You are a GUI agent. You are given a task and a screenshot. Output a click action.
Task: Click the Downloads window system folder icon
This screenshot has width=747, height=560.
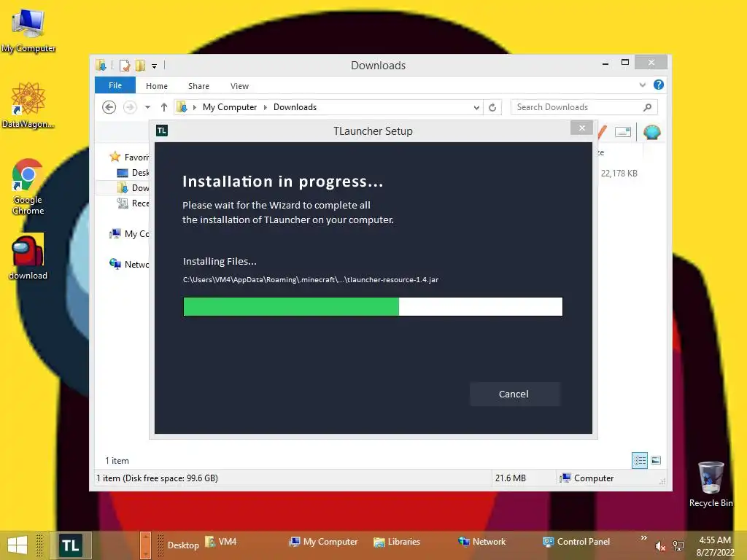click(101, 65)
